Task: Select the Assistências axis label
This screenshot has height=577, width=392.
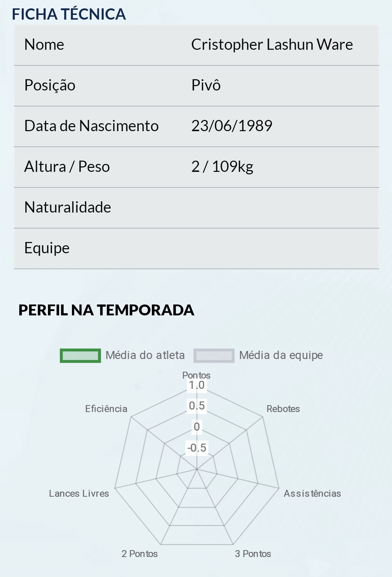Action: click(312, 493)
